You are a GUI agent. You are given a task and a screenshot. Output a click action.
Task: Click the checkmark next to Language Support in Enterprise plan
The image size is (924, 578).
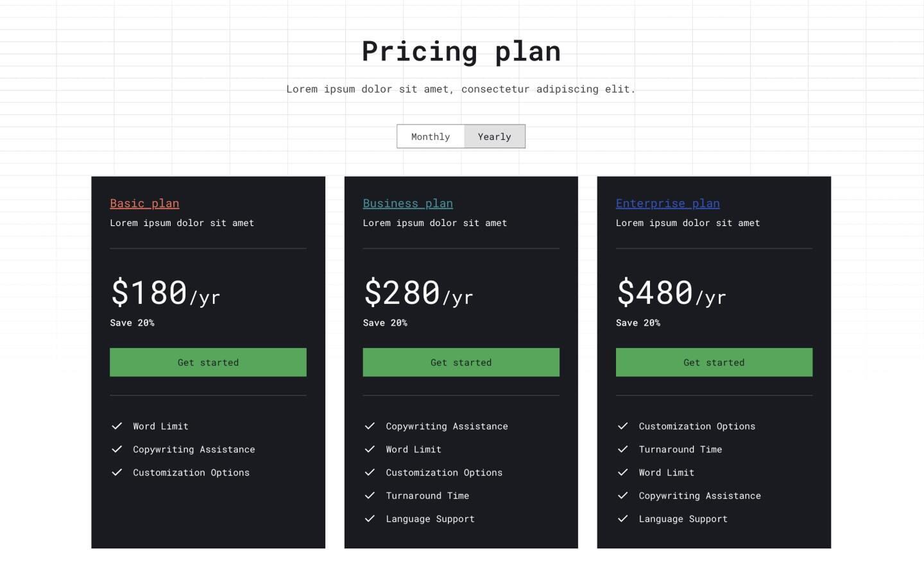click(622, 518)
